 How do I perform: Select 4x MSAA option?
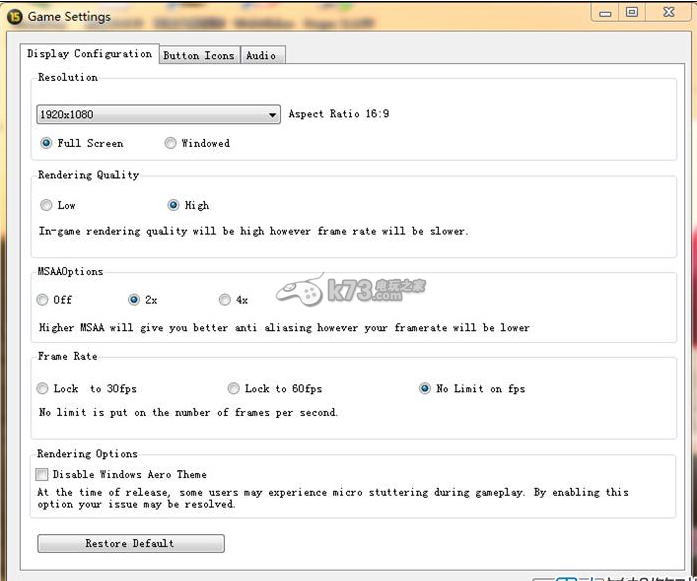pyautogui.click(x=225, y=300)
